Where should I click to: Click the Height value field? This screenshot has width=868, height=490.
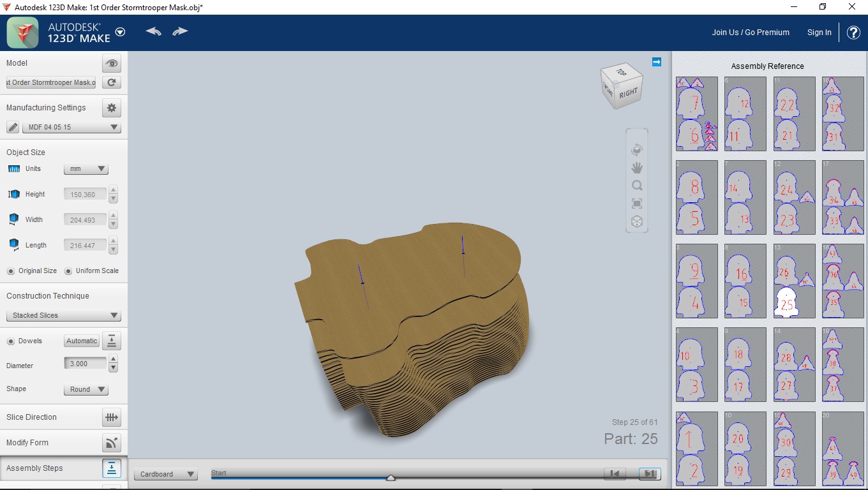click(x=85, y=195)
